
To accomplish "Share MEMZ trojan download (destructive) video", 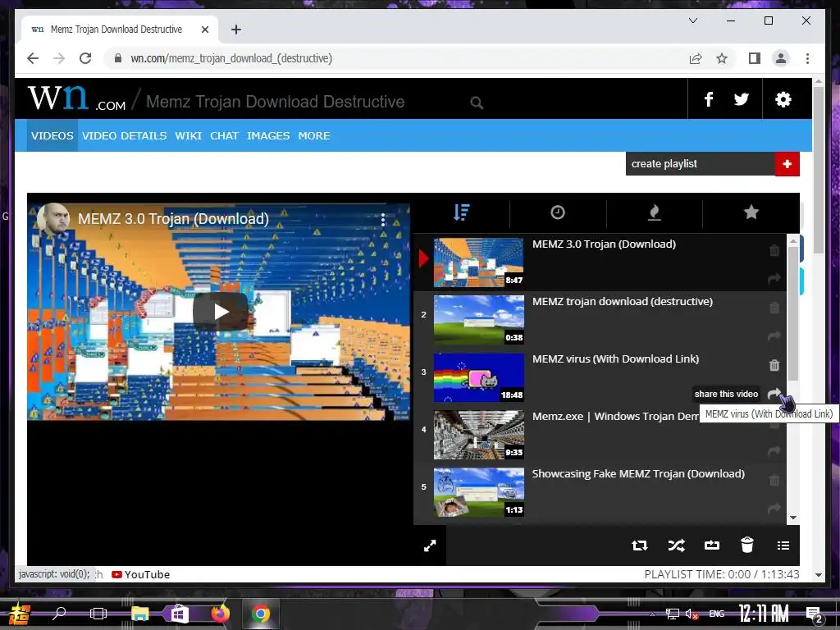I will (x=774, y=336).
